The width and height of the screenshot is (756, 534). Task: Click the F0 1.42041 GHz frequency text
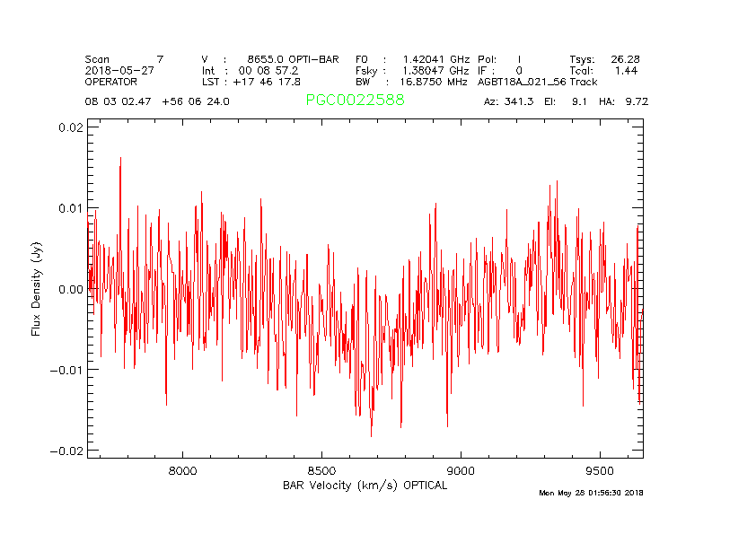(x=411, y=59)
